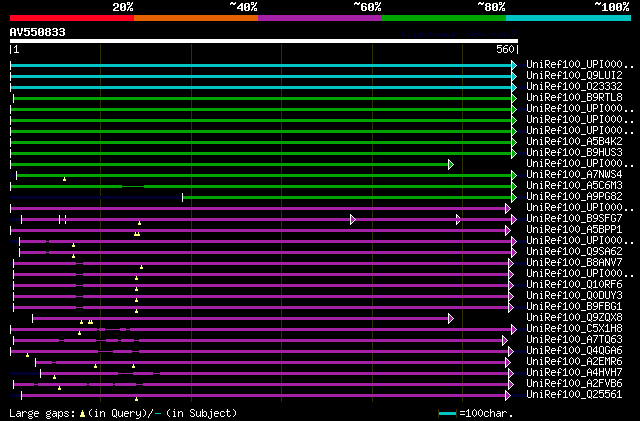Click the cyan arrowhead of the UniRef100_Q9LUI2 alignment
The width and height of the screenshot is (640, 421).
click(514, 76)
